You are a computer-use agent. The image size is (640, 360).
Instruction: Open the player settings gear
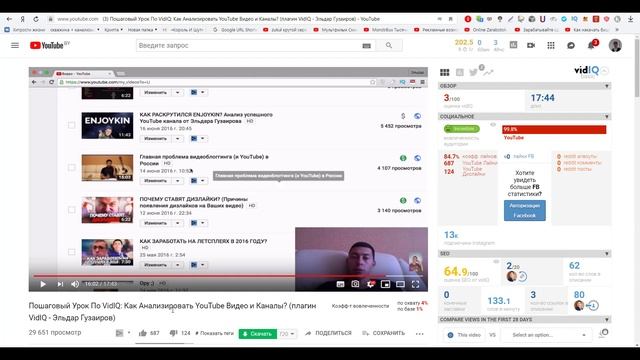click(x=371, y=284)
